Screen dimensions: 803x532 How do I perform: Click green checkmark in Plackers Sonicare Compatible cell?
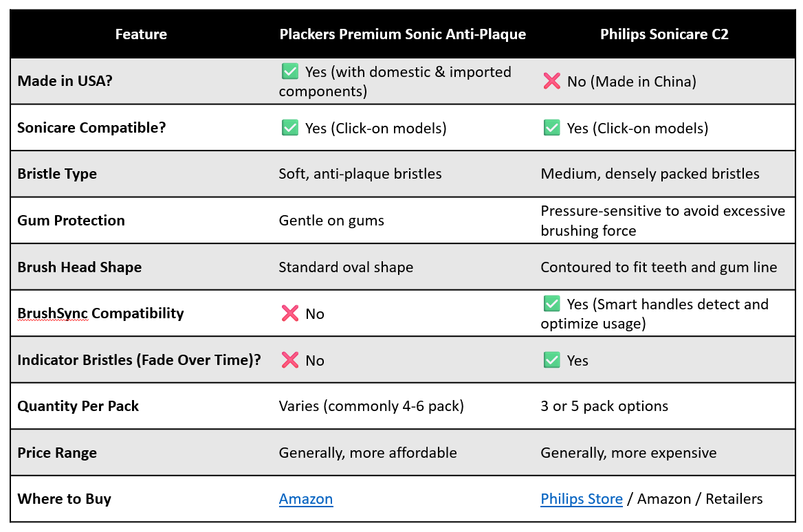(x=290, y=127)
